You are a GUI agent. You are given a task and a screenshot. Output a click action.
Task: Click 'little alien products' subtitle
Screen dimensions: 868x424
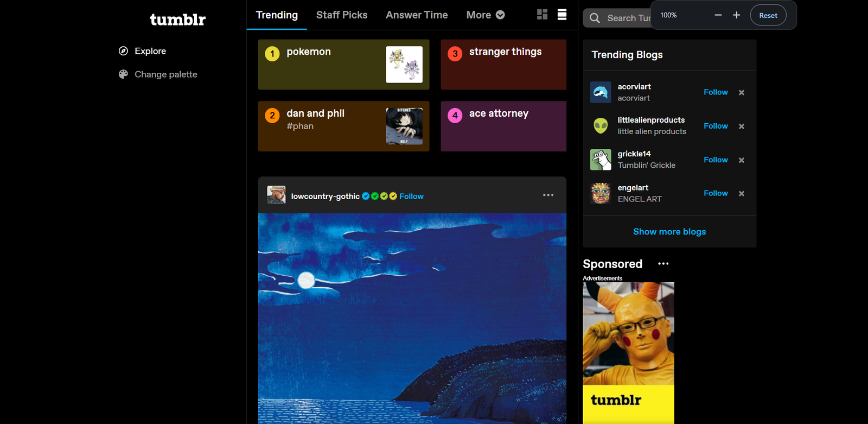(652, 131)
